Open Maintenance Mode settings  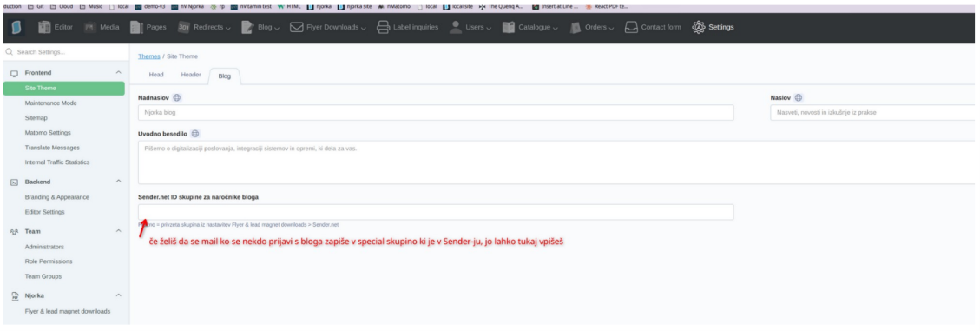click(51, 103)
